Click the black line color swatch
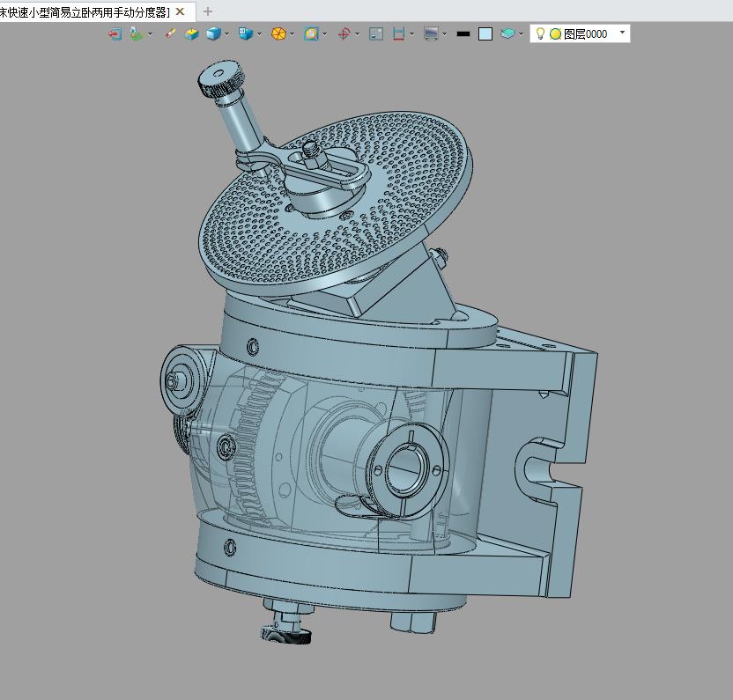Viewport: 733px width, 700px height. [463, 34]
